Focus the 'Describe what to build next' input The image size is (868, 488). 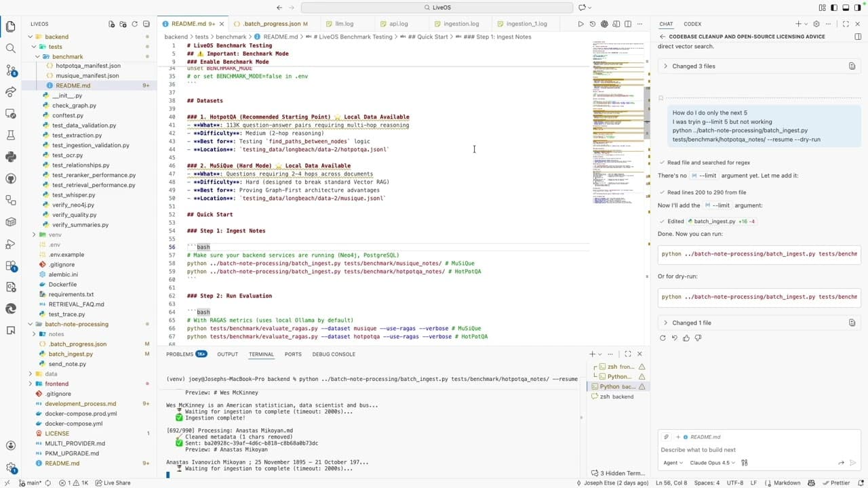click(759, 449)
